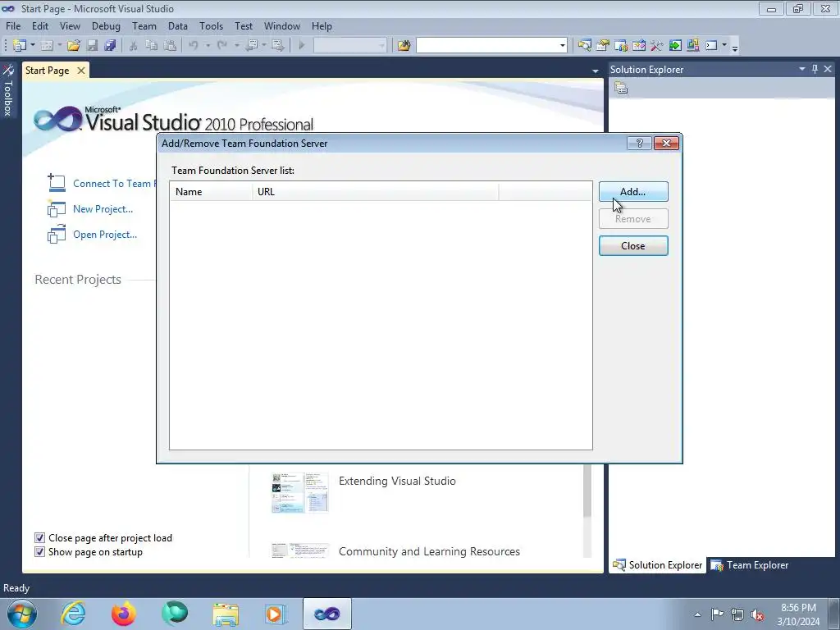Click the Command Window toolbar icon
Image resolution: width=840 pixels, height=630 pixels.
pos(711,46)
